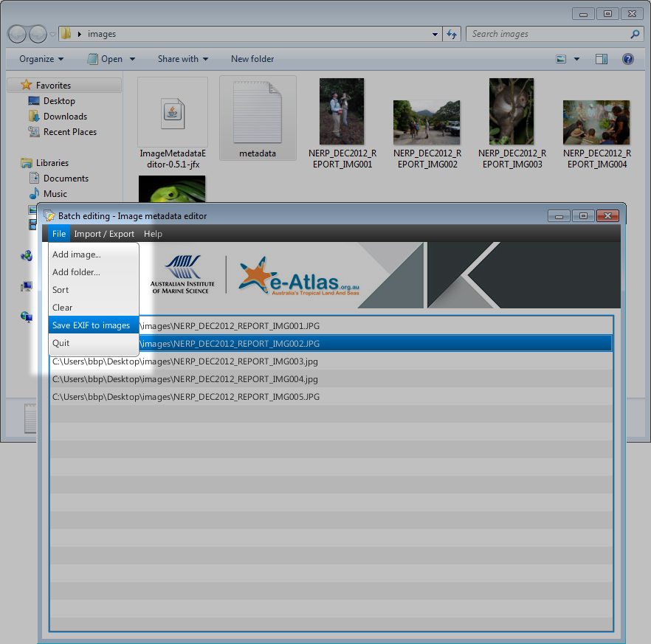Image resolution: width=651 pixels, height=644 pixels.
Task: Select the ImageMetadataEditor-0.5.1-jfx jar file
Action: (x=173, y=122)
